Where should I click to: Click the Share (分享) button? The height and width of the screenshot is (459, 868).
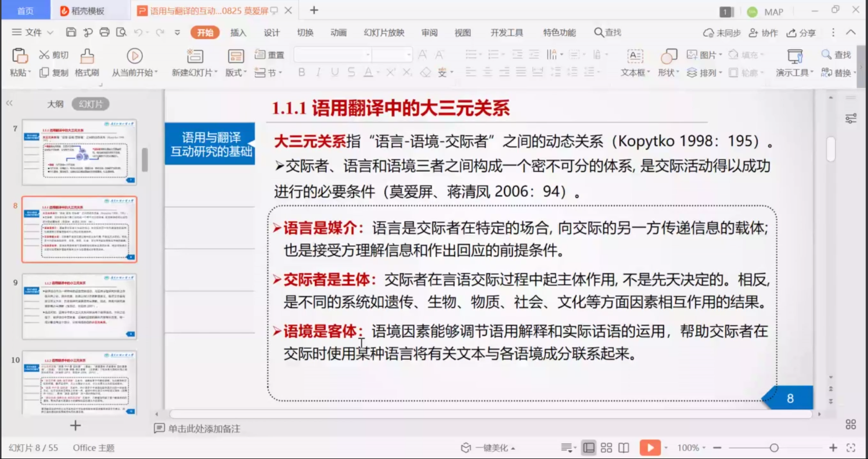[801, 33]
